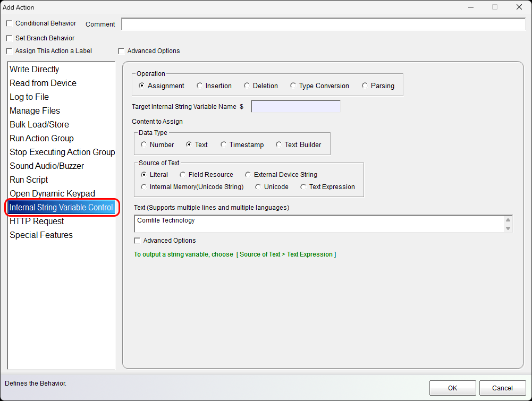Check the Set Branch Behavior option
Viewport: 532px width, 401px height.
pos(9,38)
